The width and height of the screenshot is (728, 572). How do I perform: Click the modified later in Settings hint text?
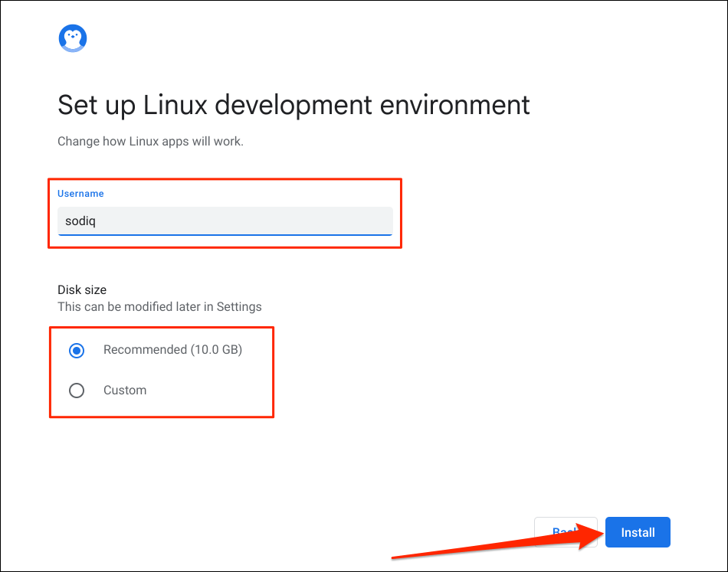[159, 307]
